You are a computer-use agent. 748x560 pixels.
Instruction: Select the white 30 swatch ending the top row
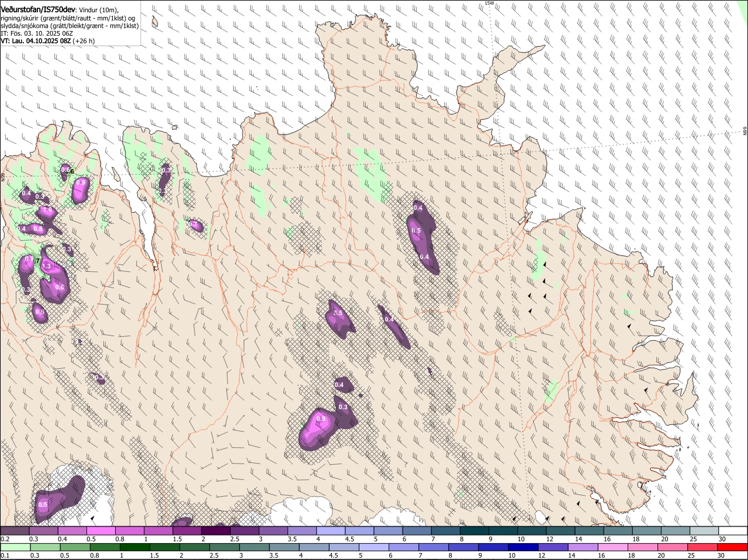[733, 531]
